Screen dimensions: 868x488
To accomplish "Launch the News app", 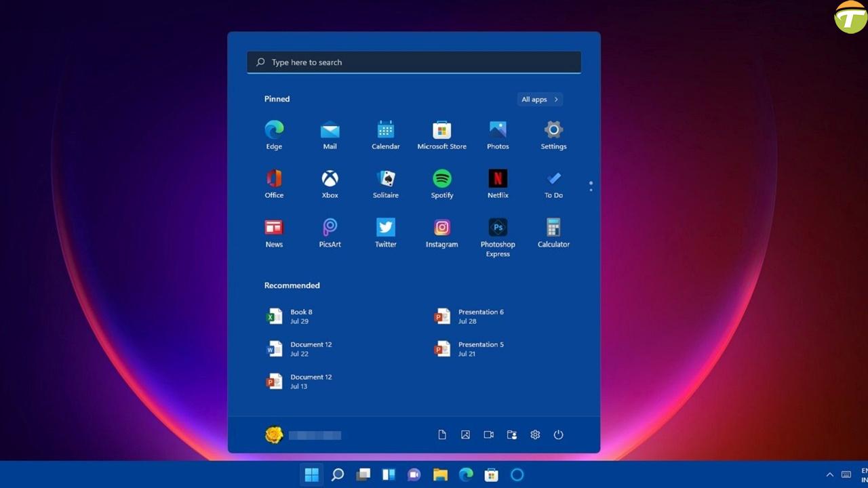I will click(274, 233).
